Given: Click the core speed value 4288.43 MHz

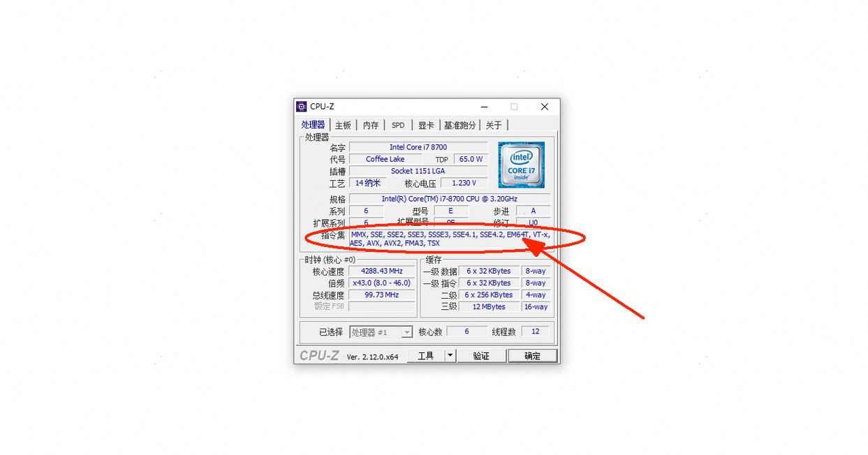Looking at the screenshot, I should point(381,271).
